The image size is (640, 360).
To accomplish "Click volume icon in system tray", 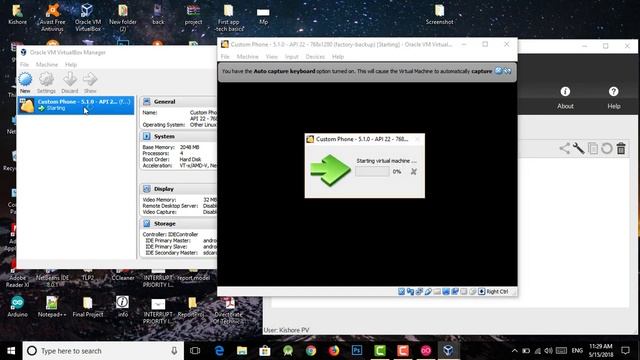I will tap(548, 351).
